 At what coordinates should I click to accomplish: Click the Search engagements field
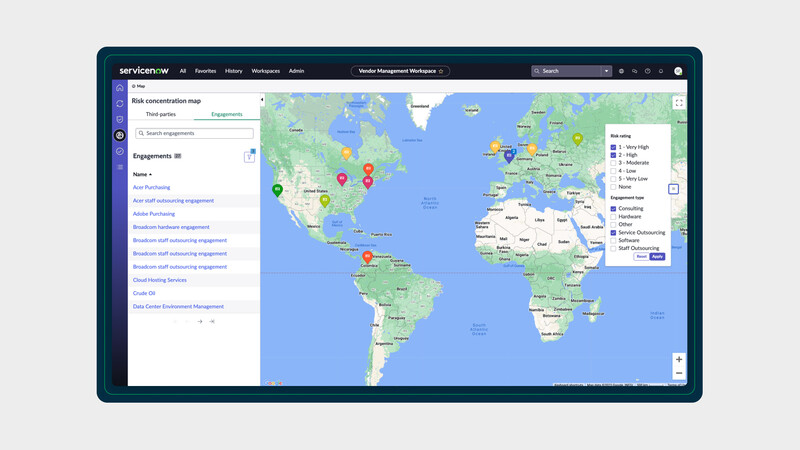click(194, 133)
